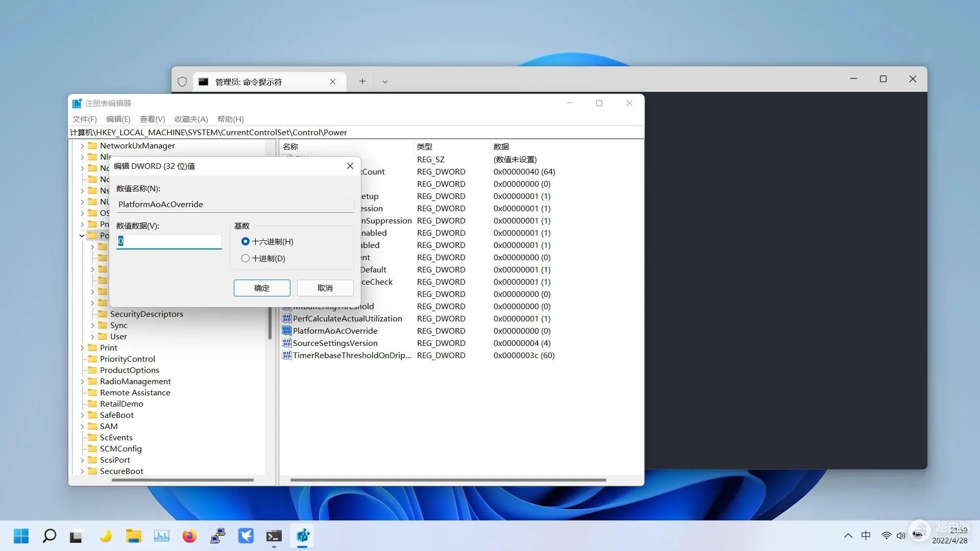Open new terminal tab with plus icon

(362, 81)
